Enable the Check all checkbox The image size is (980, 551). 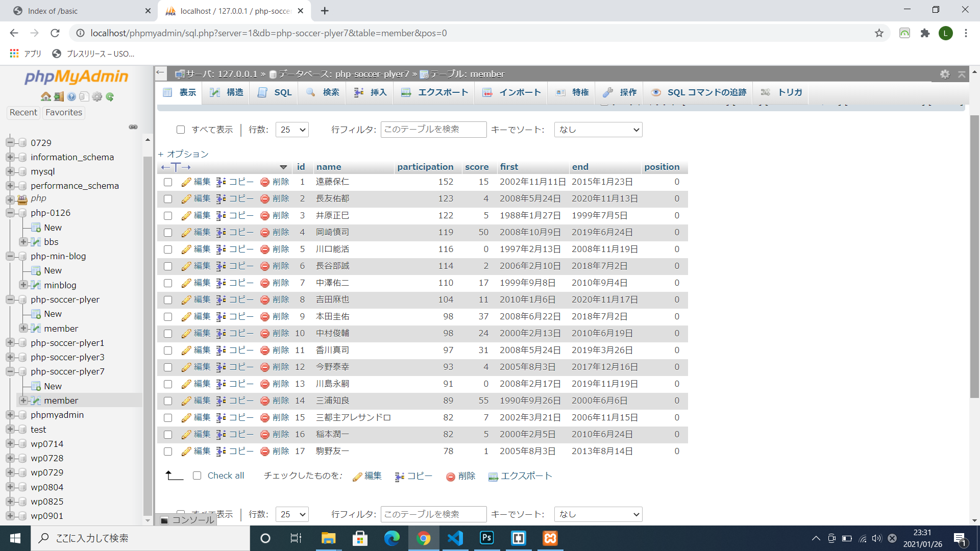pyautogui.click(x=197, y=475)
